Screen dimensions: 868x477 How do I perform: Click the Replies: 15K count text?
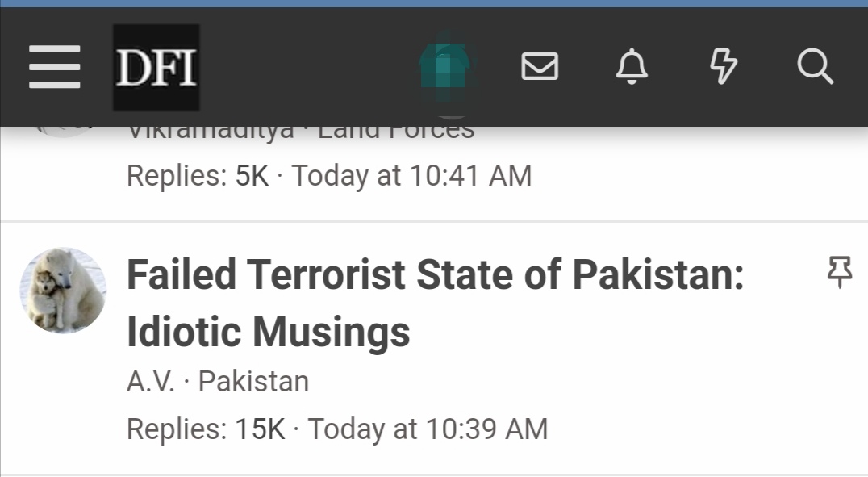(x=206, y=429)
